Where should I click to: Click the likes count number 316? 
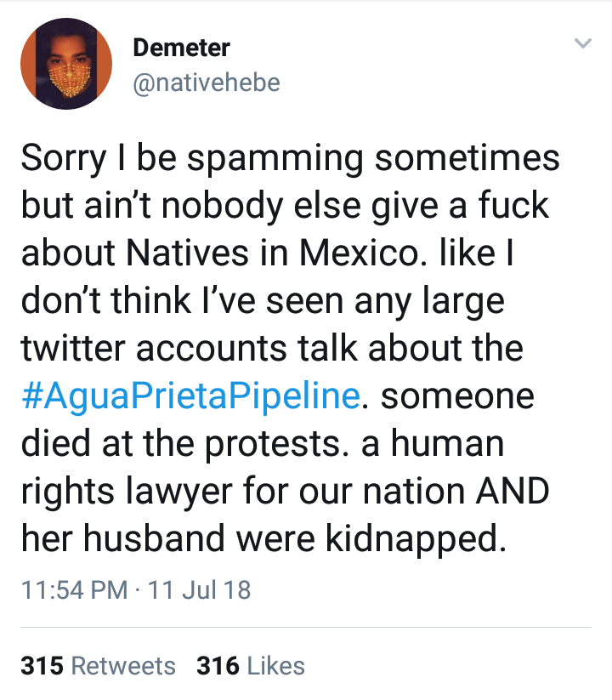[218, 665]
